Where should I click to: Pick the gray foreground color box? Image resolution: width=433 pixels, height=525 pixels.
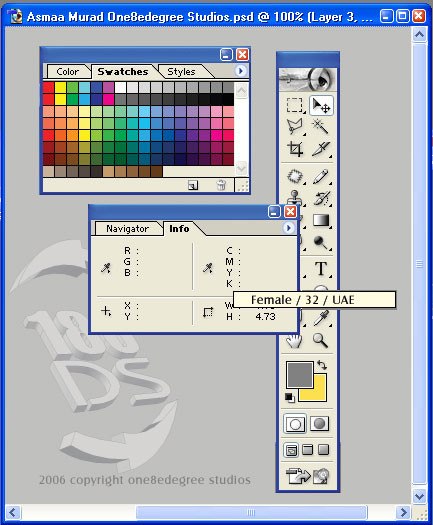coord(300,375)
